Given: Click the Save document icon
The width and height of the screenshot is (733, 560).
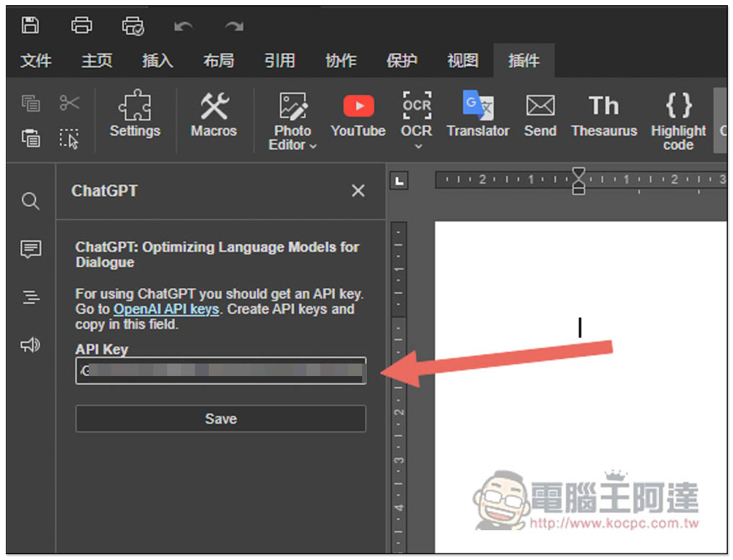Looking at the screenshot, I should click(x=30, y=25).
